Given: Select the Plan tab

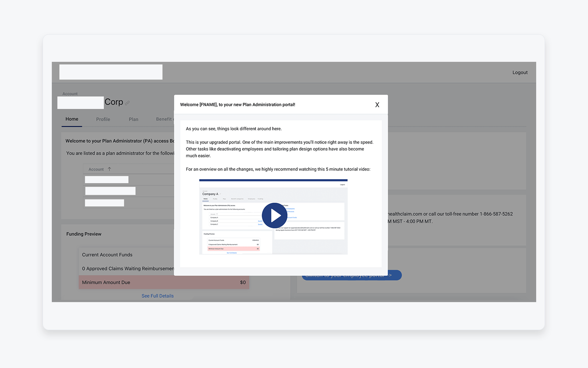Looking at the screenshot, I should (x=133, y=119).
